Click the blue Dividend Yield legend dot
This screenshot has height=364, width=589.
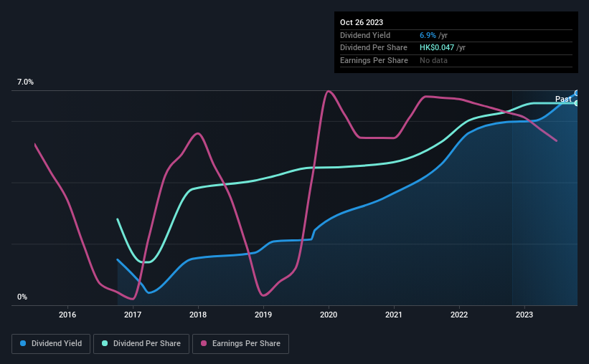23,343
